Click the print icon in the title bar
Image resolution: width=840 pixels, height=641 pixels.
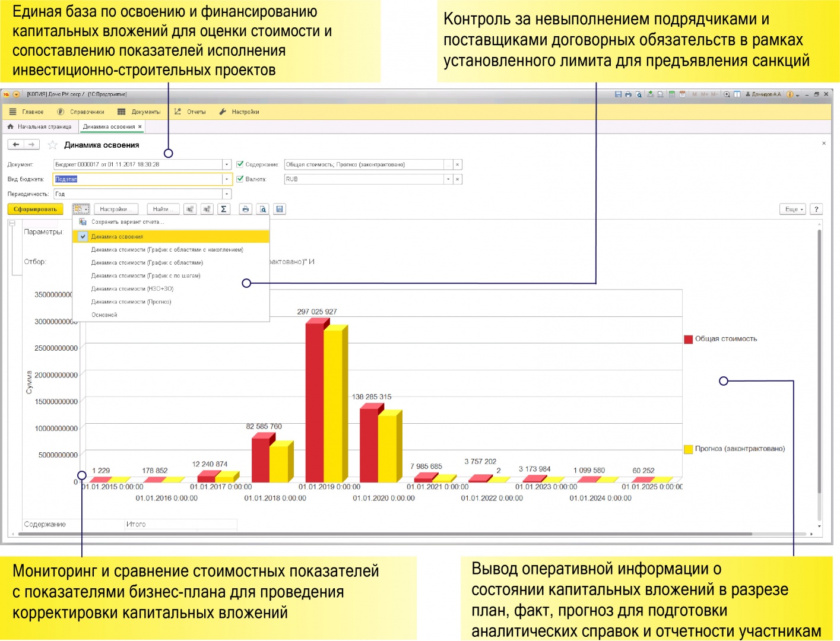coord(628,94)
